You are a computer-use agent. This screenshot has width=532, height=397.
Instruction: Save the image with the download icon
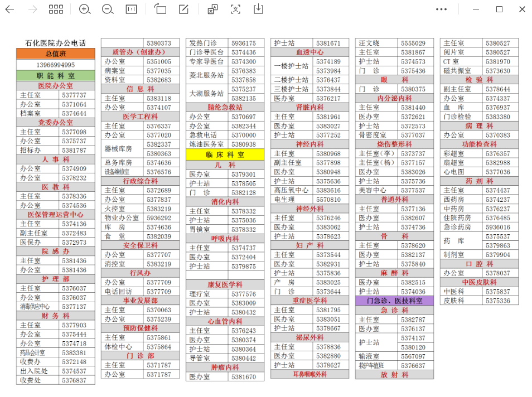click(258, 9)
